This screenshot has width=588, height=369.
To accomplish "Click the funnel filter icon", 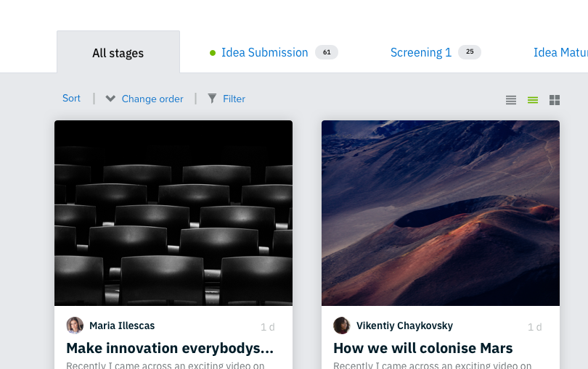I will (x=212, y=99).
